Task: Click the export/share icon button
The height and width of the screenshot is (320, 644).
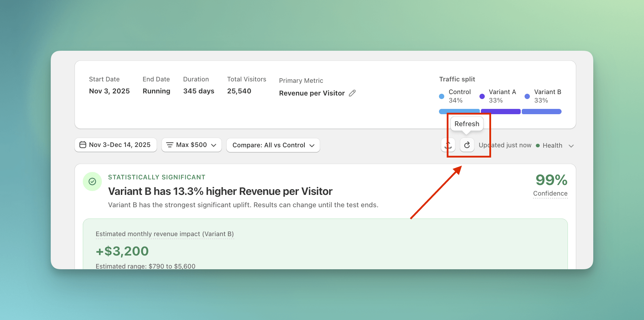Action: coord(448,145)
